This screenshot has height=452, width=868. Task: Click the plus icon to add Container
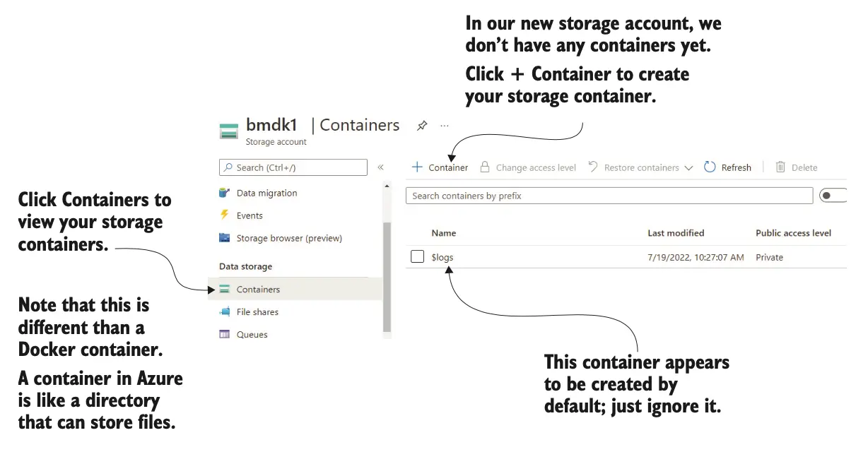[417, 167]
